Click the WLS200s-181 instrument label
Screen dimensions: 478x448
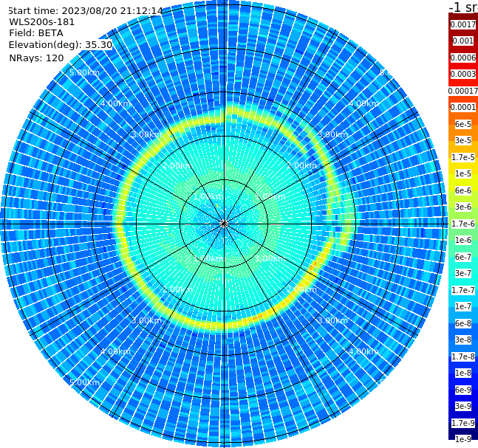click(42, 22)
